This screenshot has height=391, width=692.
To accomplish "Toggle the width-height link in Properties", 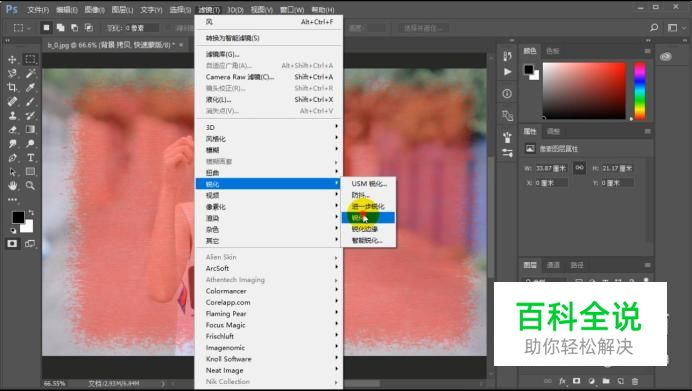I will (x=579, y=168).
